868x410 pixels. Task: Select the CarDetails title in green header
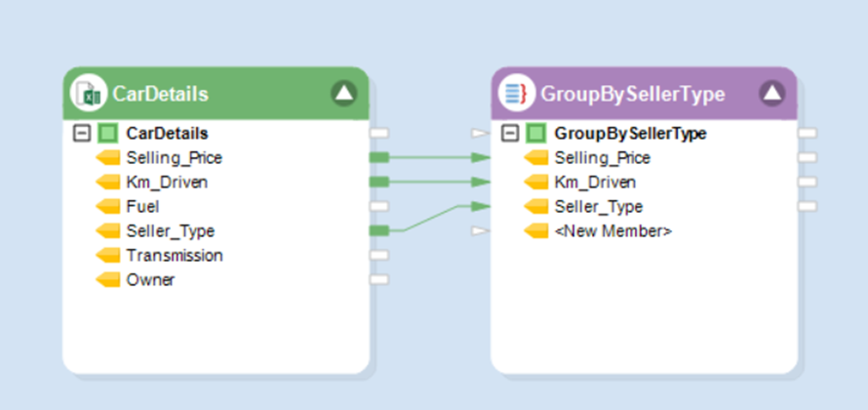click(x=160, y=94)
